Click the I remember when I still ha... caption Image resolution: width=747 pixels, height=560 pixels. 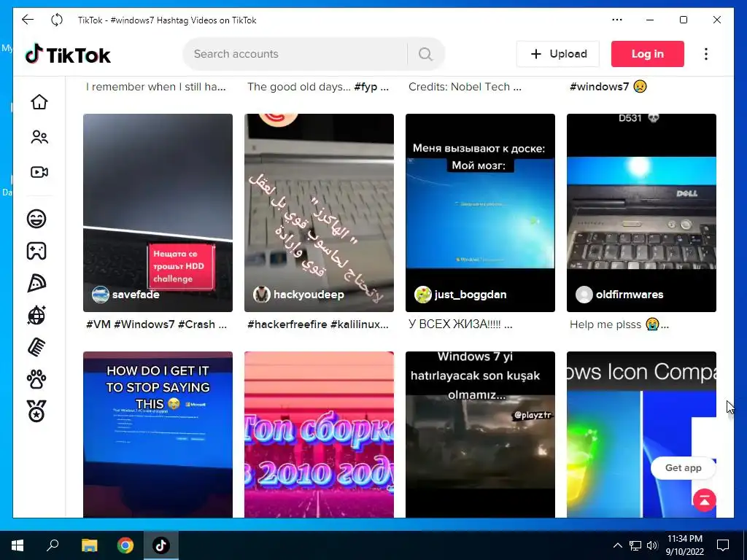(x=156, y=87)
